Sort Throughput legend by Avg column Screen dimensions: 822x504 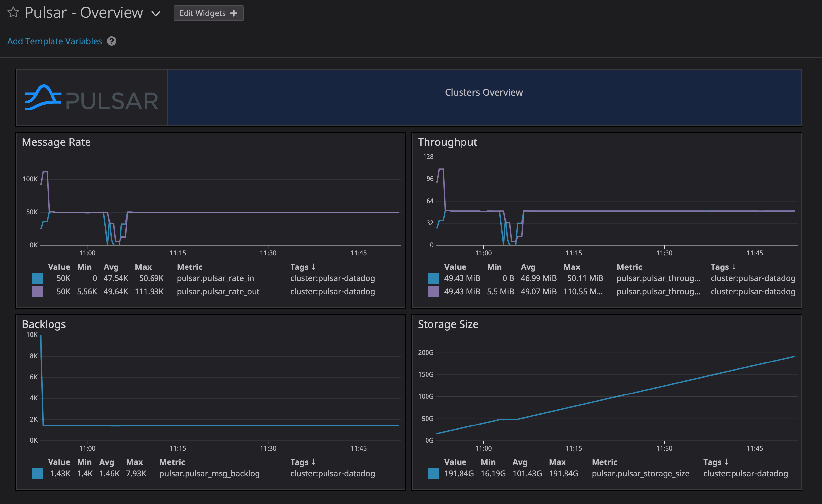528,267
